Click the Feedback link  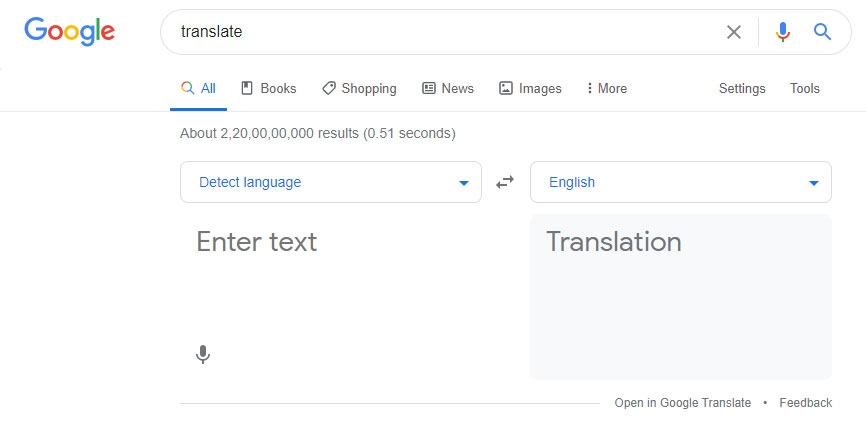point(806,403)
